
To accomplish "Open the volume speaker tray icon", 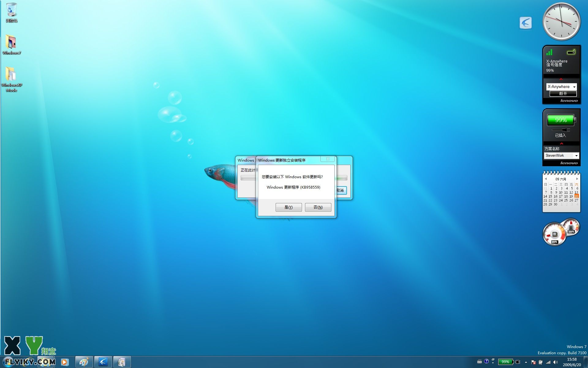I will tap(556, 362).
